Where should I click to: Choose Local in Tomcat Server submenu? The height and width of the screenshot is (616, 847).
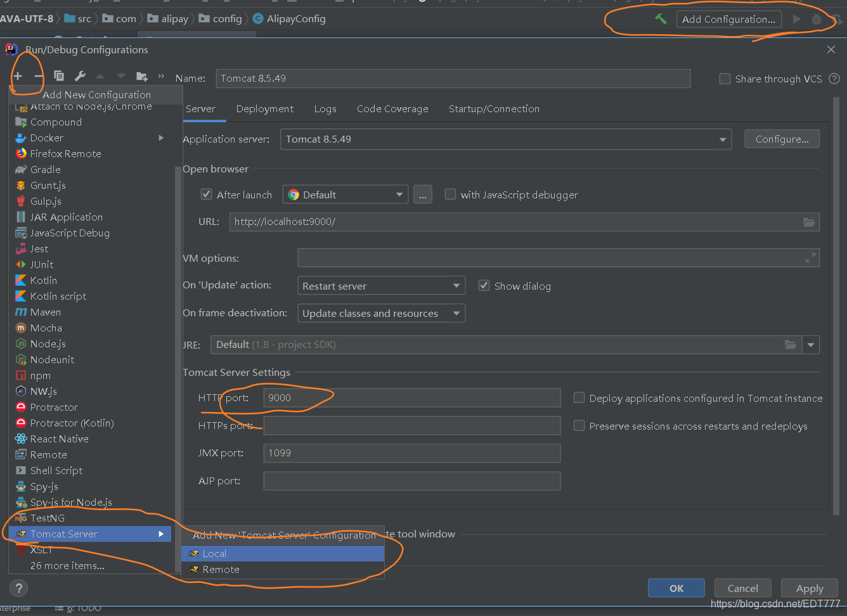coord(283,553)
